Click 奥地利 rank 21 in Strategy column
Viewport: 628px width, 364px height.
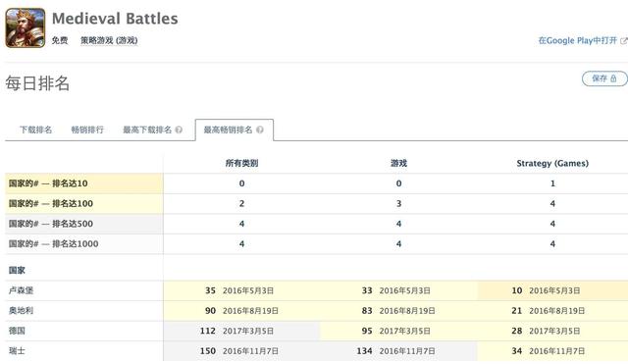pos(517,310)
